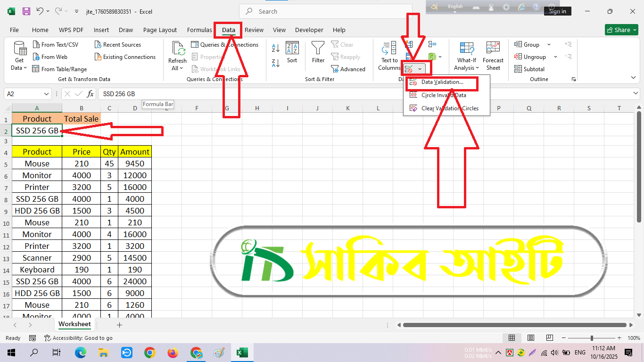Open the Text to Columns tool
The height and width of the screenshot is (362, 644).
389,57
